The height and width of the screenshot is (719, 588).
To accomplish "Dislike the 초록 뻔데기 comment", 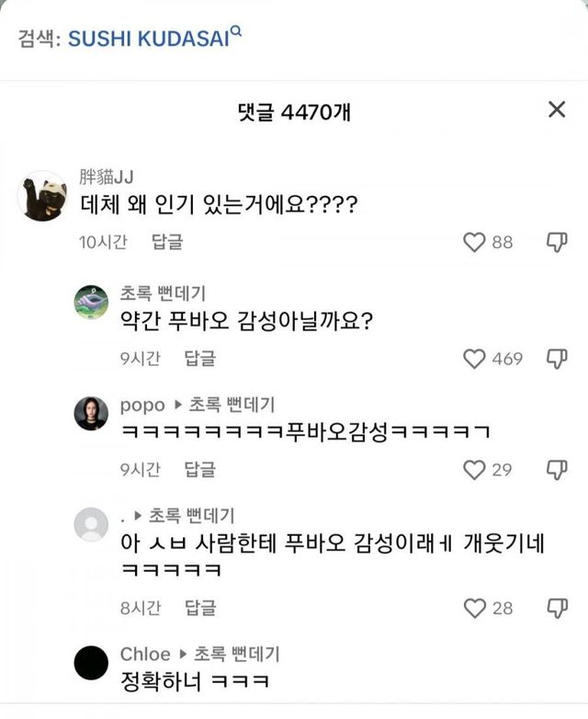I will [557, 359].
